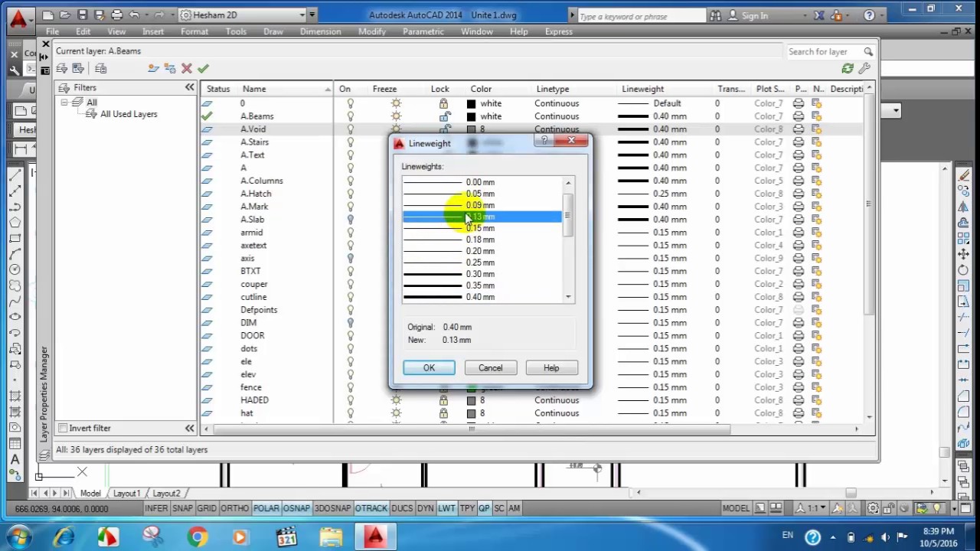980x551 pixels.
Task: Click the MODEL button in status bar
Action: (x=736, y=508)
